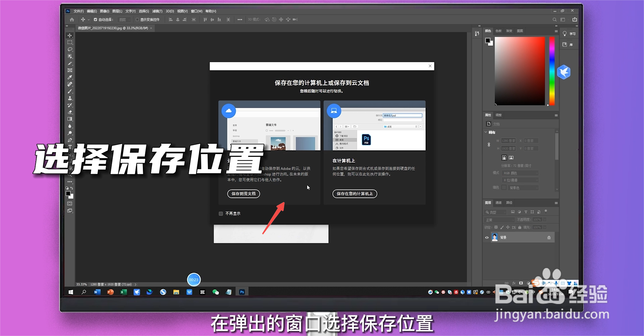Select the Eyedropper tool
The height and width of the screenshot is (336, 644).
(70, 77)
